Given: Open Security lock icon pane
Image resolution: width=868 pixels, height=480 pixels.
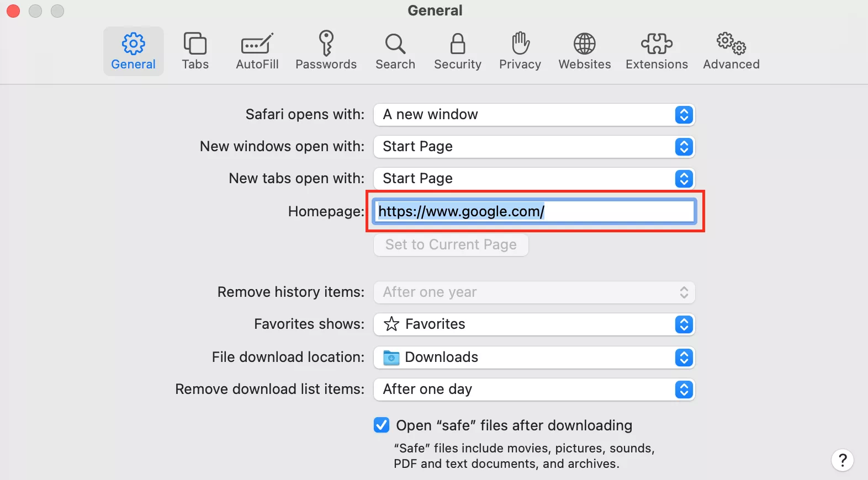Looking at the screenshot, I should (x=458, y=51).
